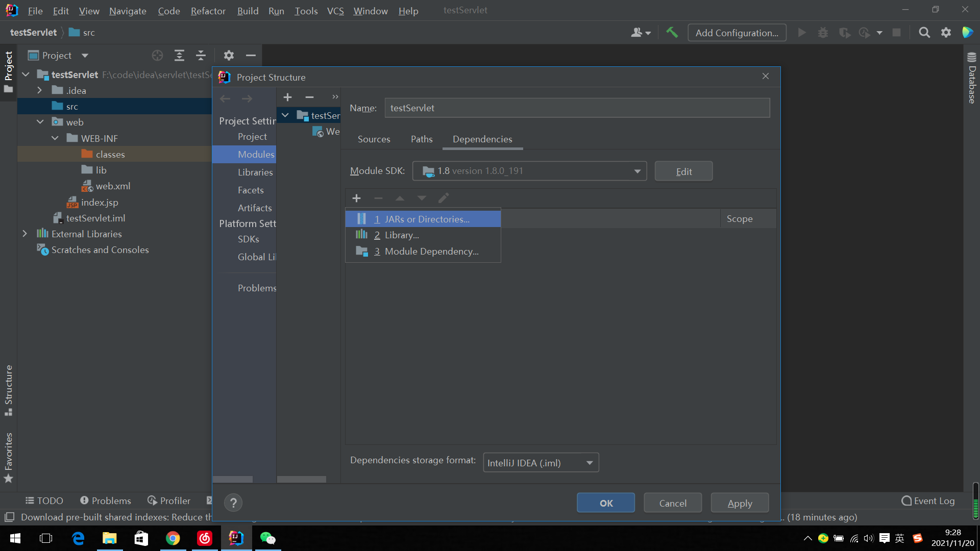
Task: Open run configuration dropdown arrow
Action: point(879,33)
